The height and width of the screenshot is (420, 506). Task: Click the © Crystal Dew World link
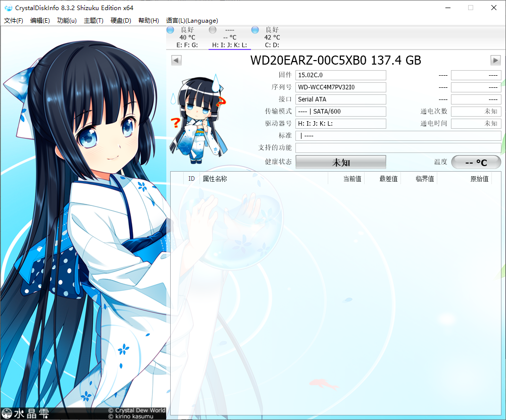(x=137, y=410)
